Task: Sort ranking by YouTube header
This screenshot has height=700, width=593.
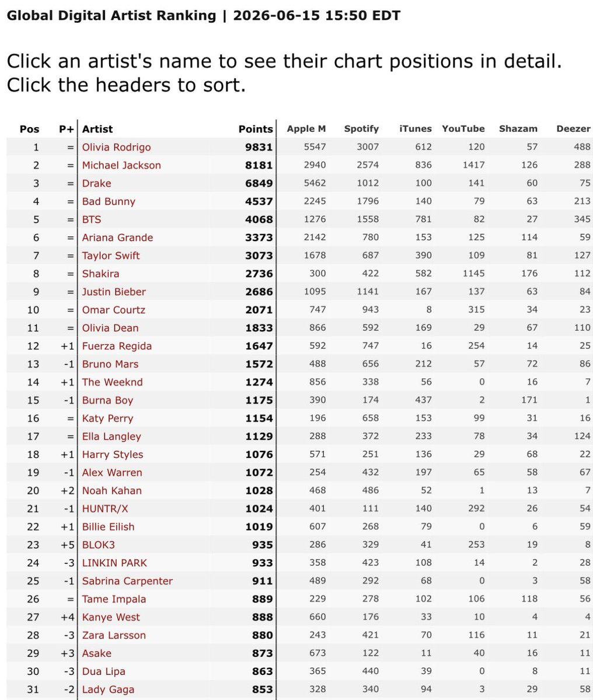Action: point(463,129)
